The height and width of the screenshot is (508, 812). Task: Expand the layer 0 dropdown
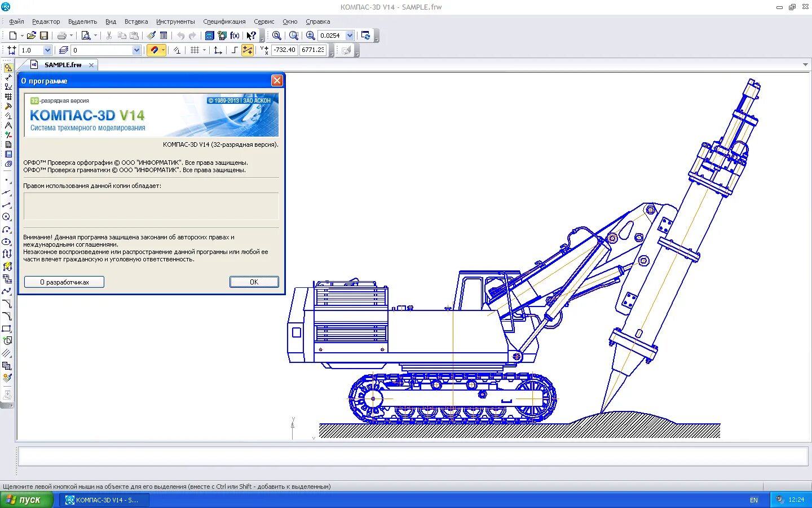click(136, 50)
